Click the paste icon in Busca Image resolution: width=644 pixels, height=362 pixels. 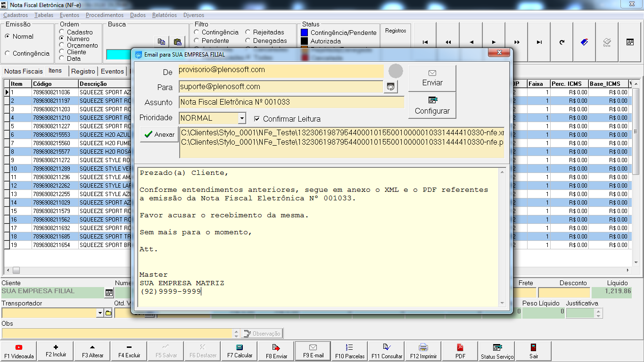177,41
